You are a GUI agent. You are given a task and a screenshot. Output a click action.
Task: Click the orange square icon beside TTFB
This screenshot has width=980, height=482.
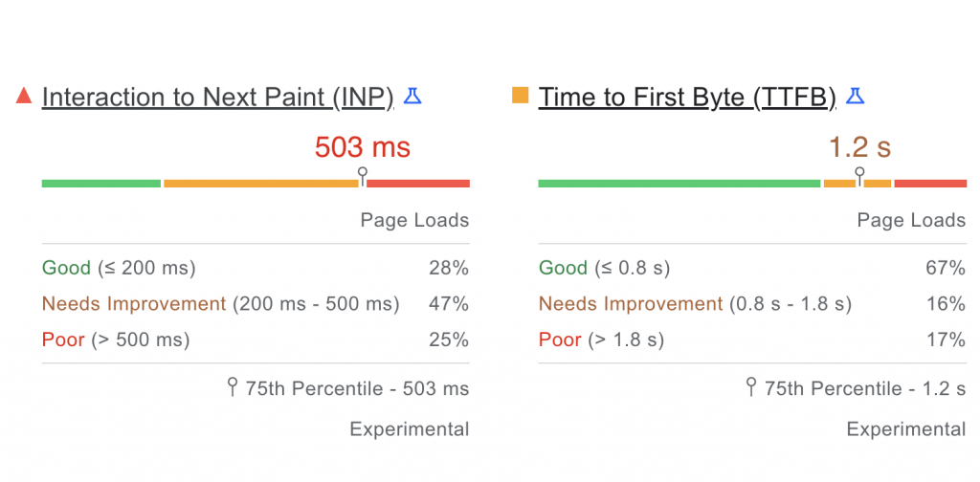click(x=521, y=96)
